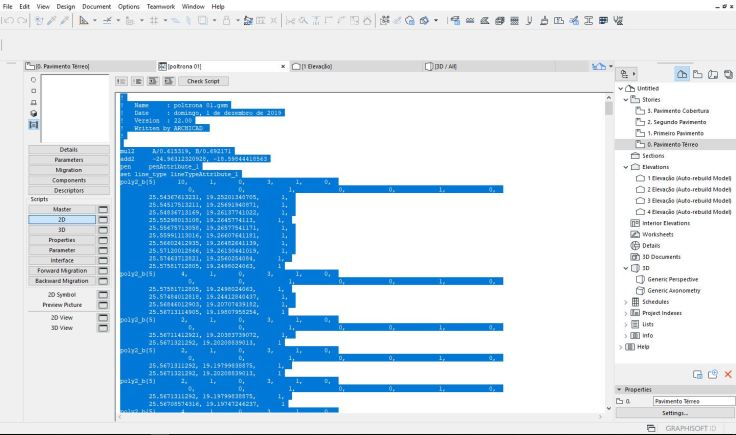Click the Pavimento Térreo name input field

coord(694,401)
